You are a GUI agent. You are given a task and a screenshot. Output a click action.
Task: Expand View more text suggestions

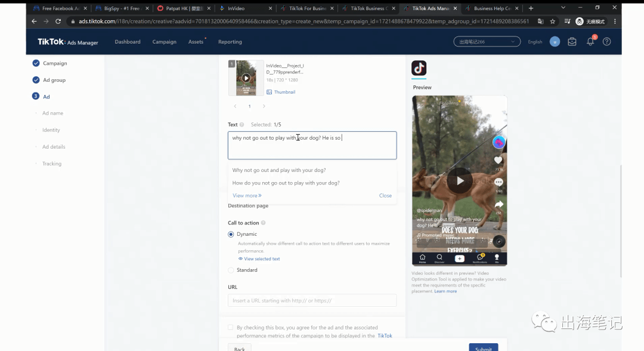pos(247,196)
